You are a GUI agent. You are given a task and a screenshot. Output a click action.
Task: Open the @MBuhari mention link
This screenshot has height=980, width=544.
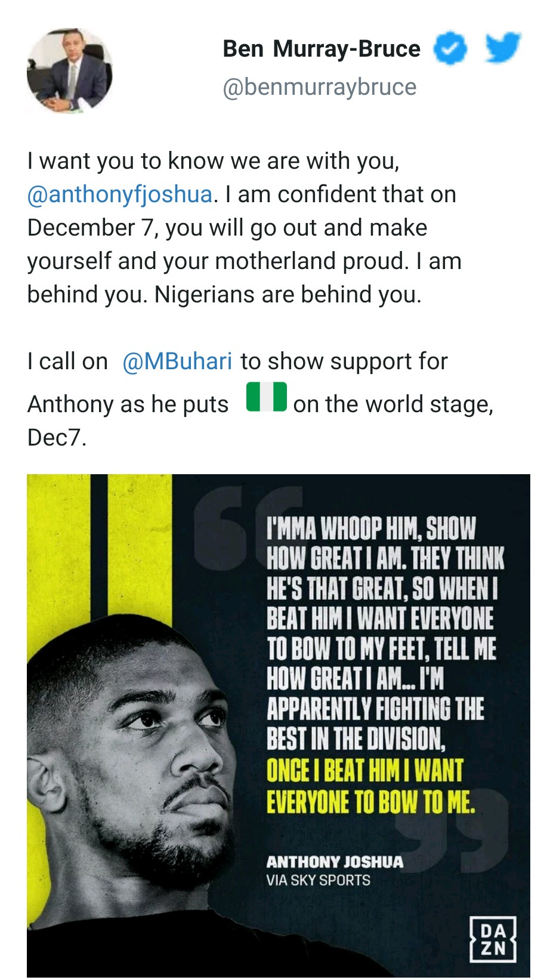pos(177,361)
